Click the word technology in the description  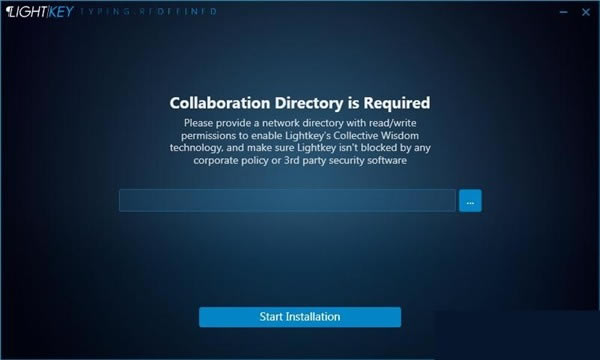[196, 148]
